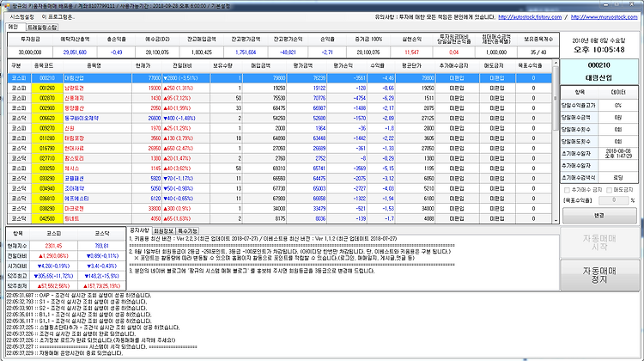Open the 시스템설정 menu
The image size is (644, 361).
pos(22,17)
